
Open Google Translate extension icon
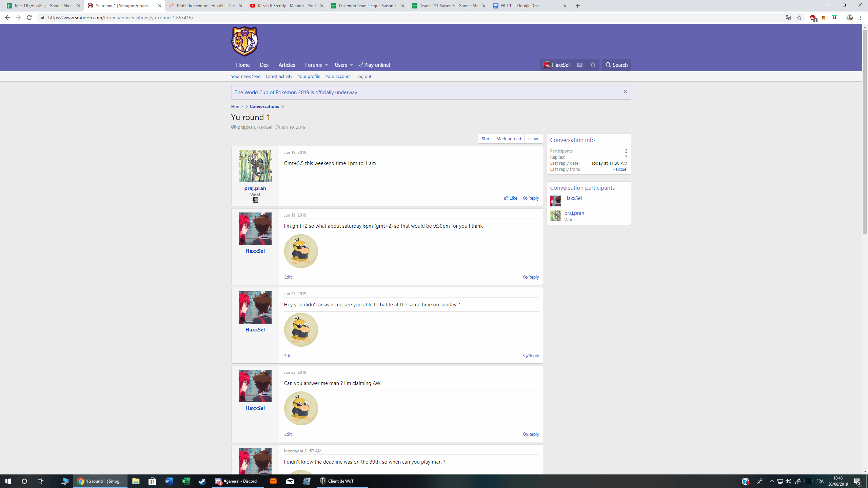pyautogui.click(x=788, y=18)
